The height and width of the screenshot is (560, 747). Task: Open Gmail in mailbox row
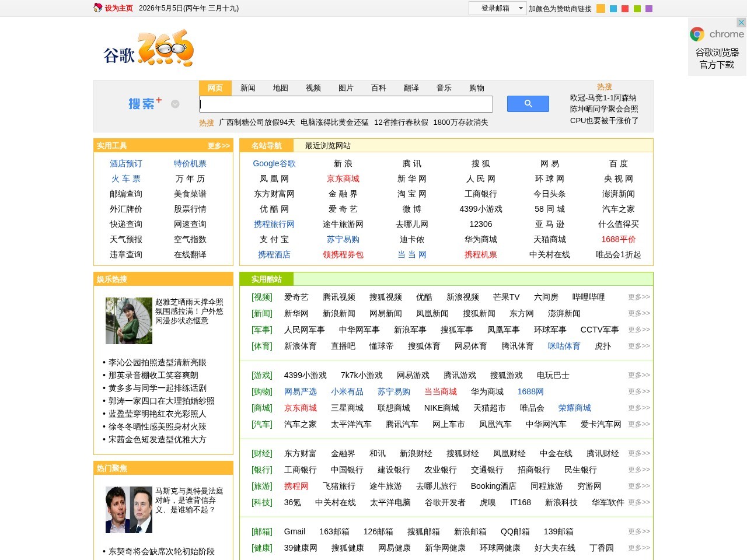click(x=295, y=531)
